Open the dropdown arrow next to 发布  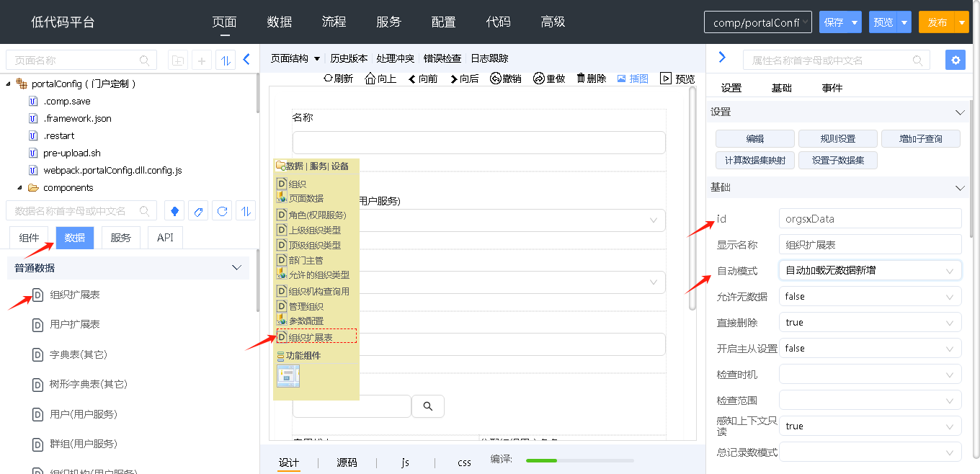click(962, 22)
